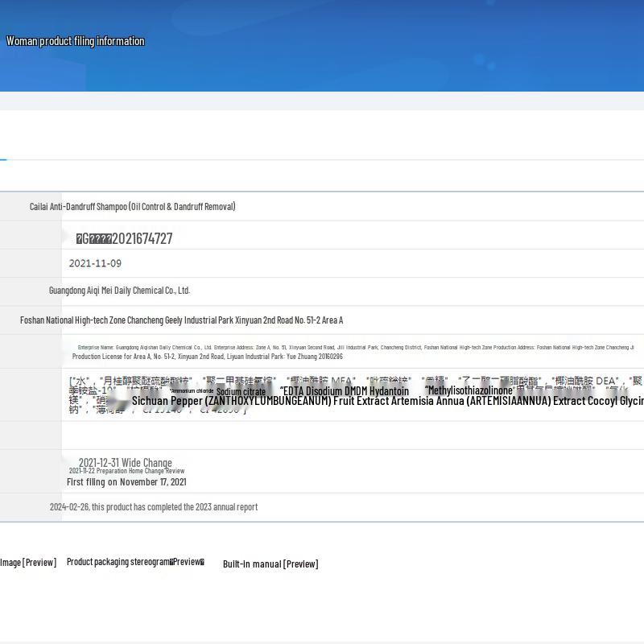Select 'Guangdong Aiqi Mei Daily Chemical Co., Ltd.'
644x644 pixels.
(119, 291)
